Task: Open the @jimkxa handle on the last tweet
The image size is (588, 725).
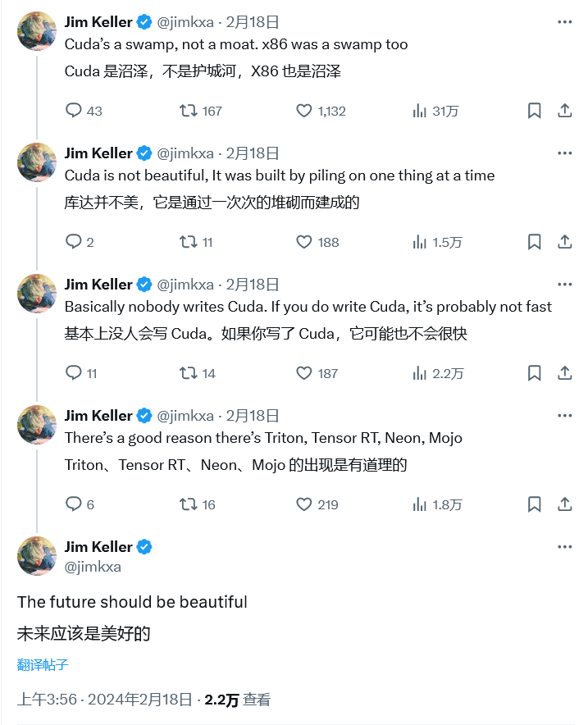Action: click(93, 567)
